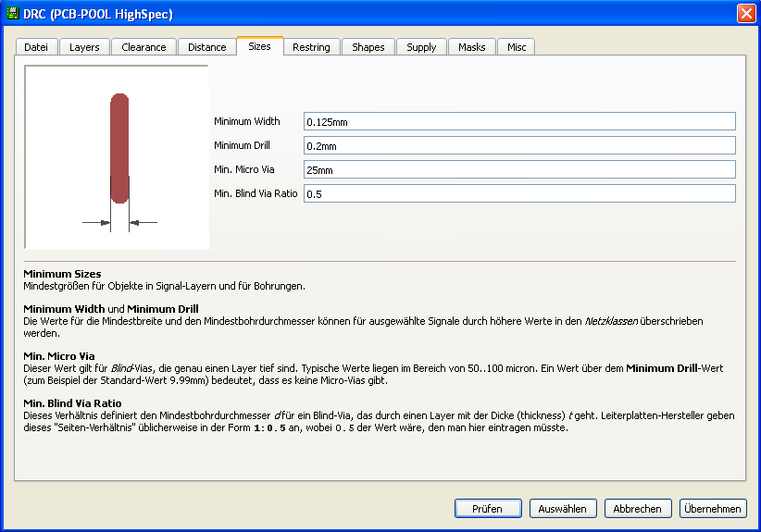The width and height of the screenshot is (761, 532).
Task: Click the Minimum Width label
Action: click(x=247, y=121)
